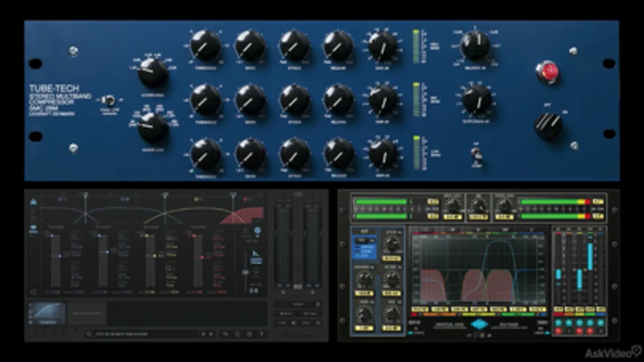Image resolution: width=644 pixels, height=362 pixels.
Task: Click the Tube-Tech mid band Release knob
Action: pos(339,100)
